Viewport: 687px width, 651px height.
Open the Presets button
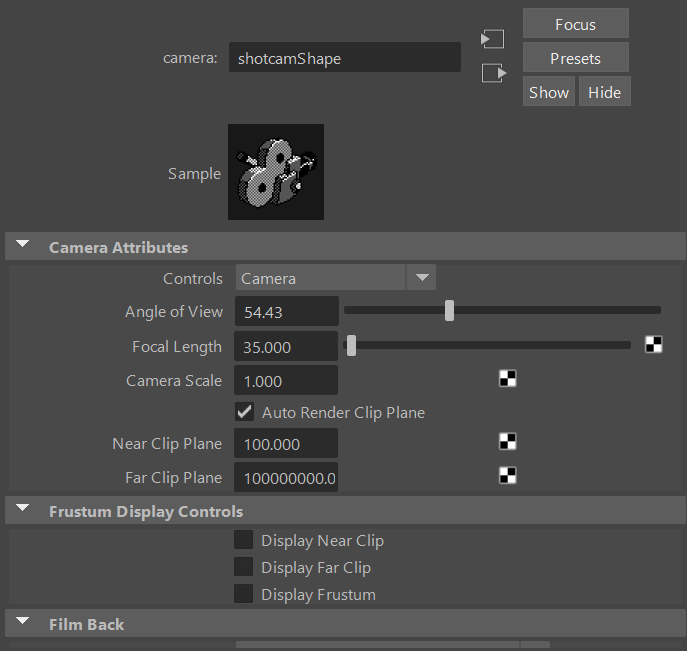[575, 58]
